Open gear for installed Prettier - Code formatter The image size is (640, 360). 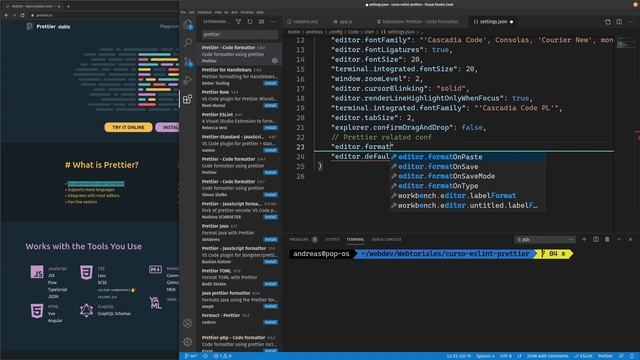275,61
